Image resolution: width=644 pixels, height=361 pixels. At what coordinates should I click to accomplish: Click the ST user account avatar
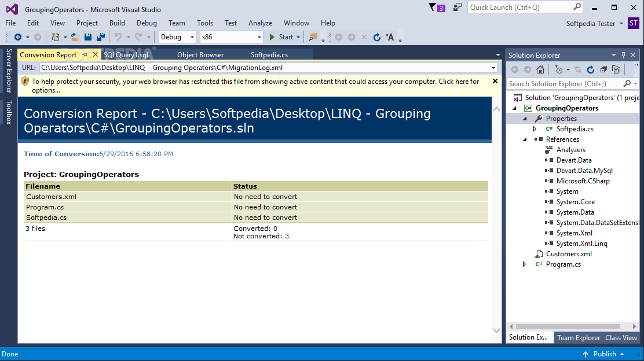click(x=634, y=23)
